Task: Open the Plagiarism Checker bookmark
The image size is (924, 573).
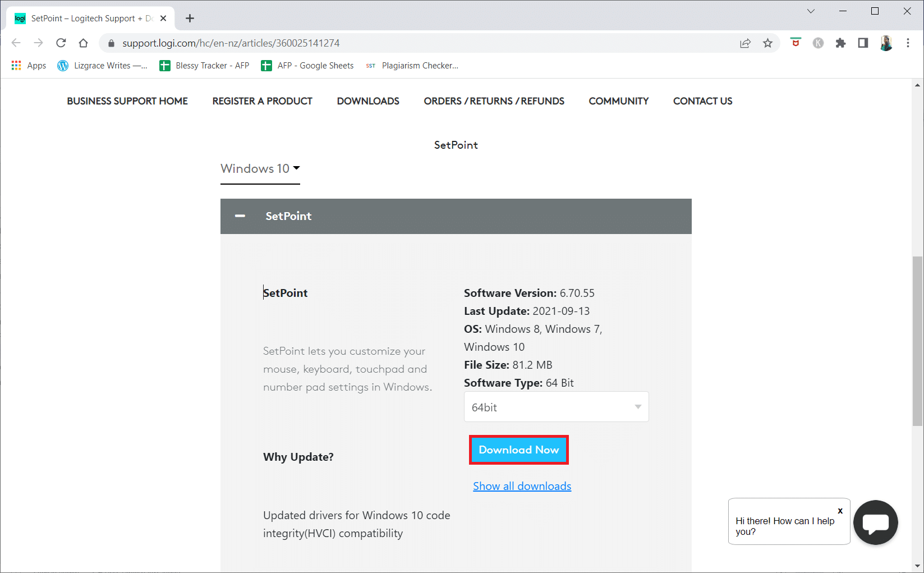Action: tap(412, 66)
